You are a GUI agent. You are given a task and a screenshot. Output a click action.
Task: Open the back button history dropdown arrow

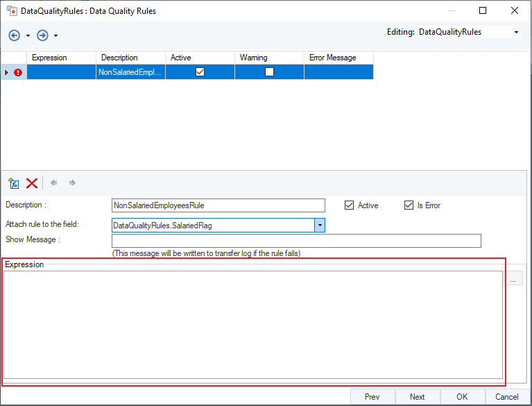pyautogui.click(x=28, y=35)
